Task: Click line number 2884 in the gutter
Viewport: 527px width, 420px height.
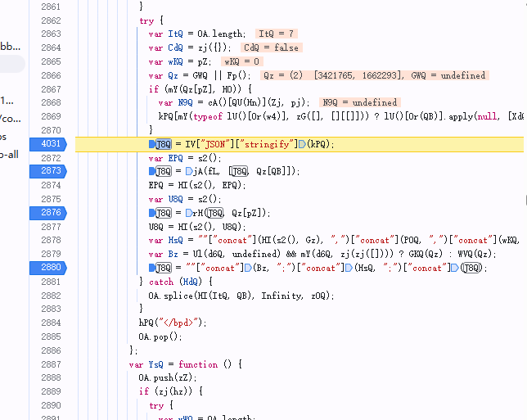Action: click(x=51, y=323)
